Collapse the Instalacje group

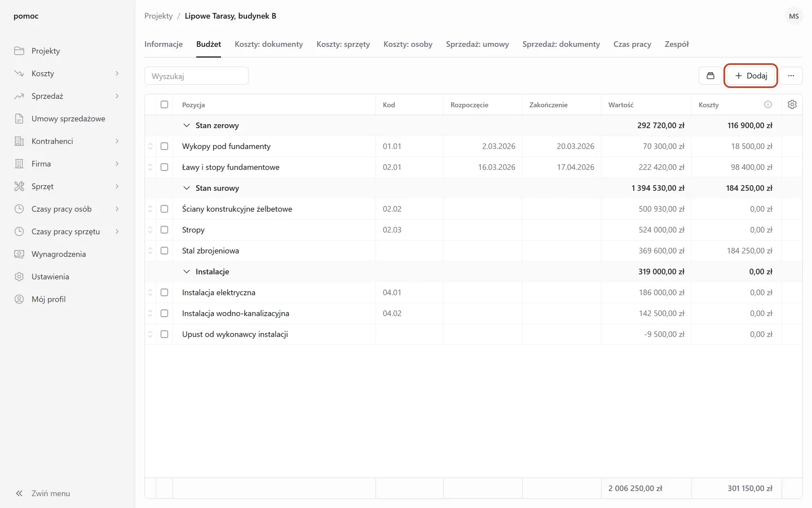pos(187,271)
